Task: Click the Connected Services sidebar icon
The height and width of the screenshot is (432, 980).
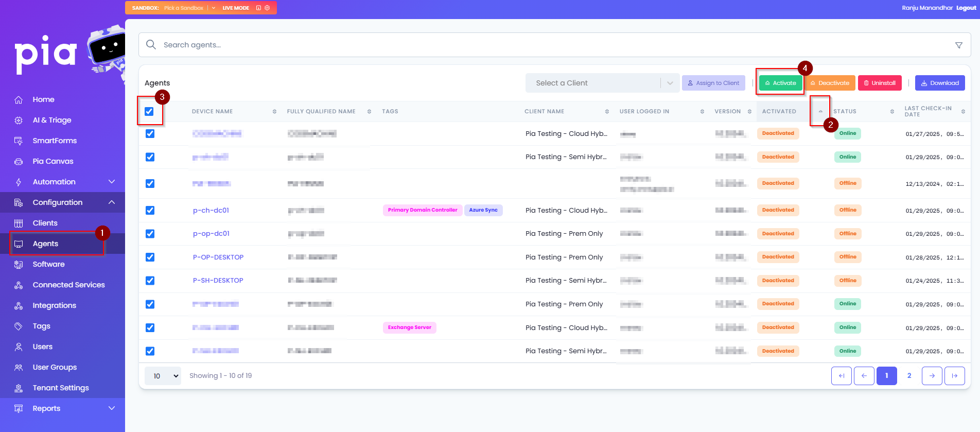Action: [19, 285]
